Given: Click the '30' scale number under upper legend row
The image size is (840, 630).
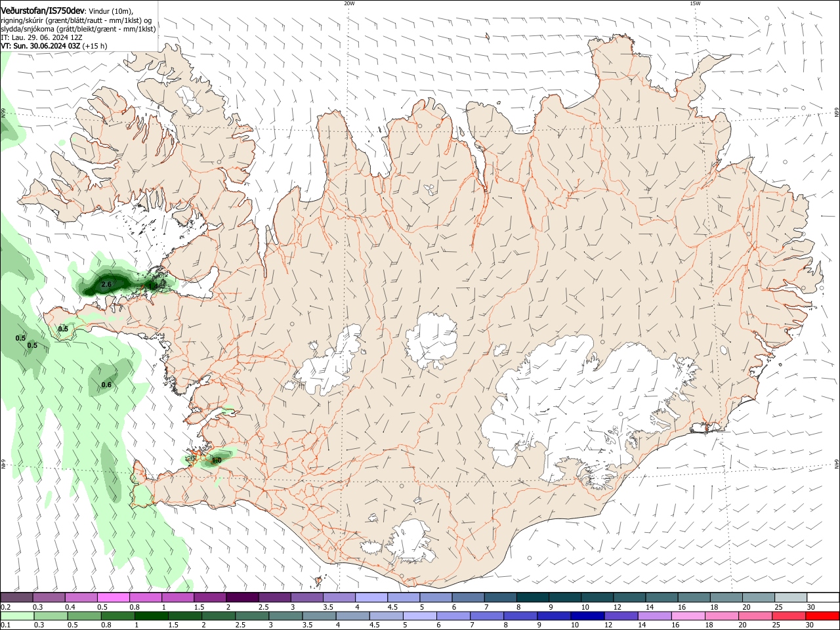Looking at the screenshot, I should click(x=811, y=607).
